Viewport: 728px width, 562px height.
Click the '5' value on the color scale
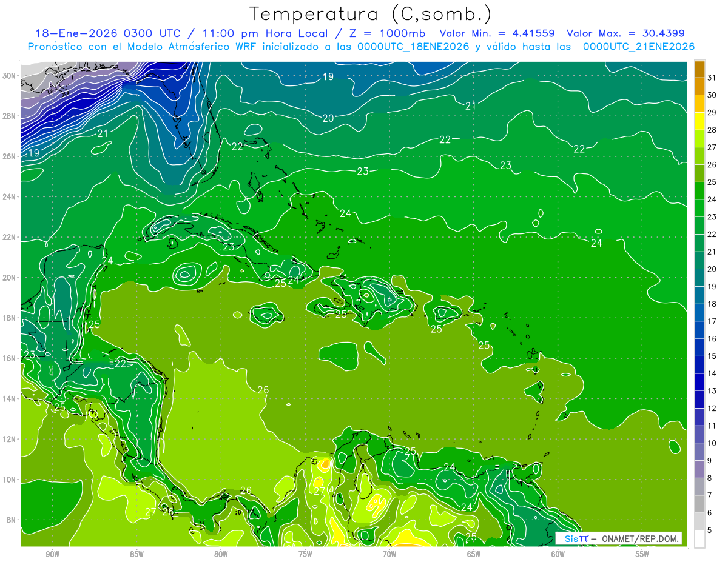710,530
